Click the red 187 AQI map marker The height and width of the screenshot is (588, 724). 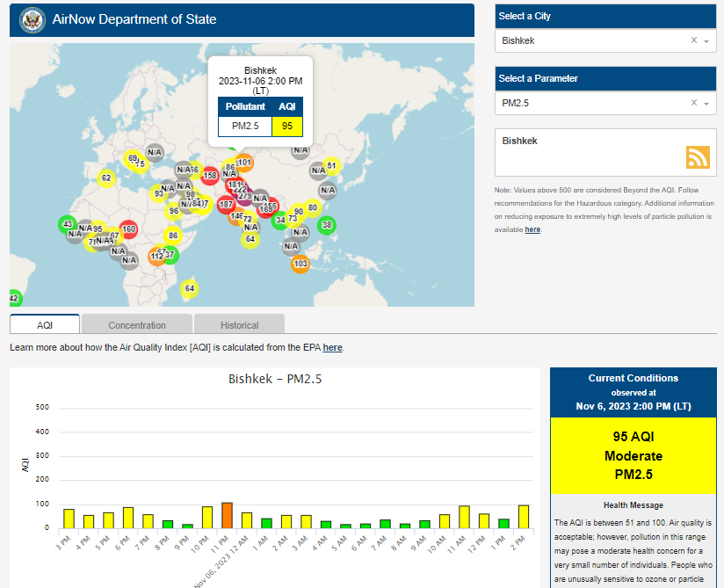(x=226, y=204)
